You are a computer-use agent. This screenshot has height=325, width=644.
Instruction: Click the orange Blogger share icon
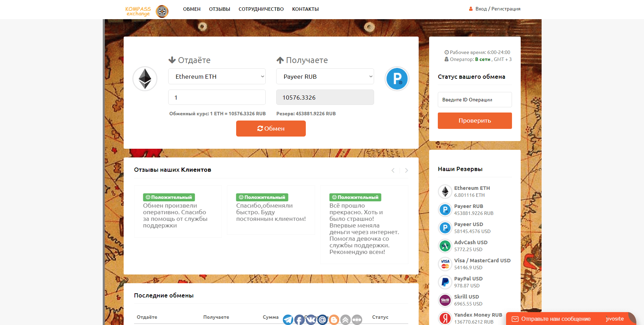point(334,319)
